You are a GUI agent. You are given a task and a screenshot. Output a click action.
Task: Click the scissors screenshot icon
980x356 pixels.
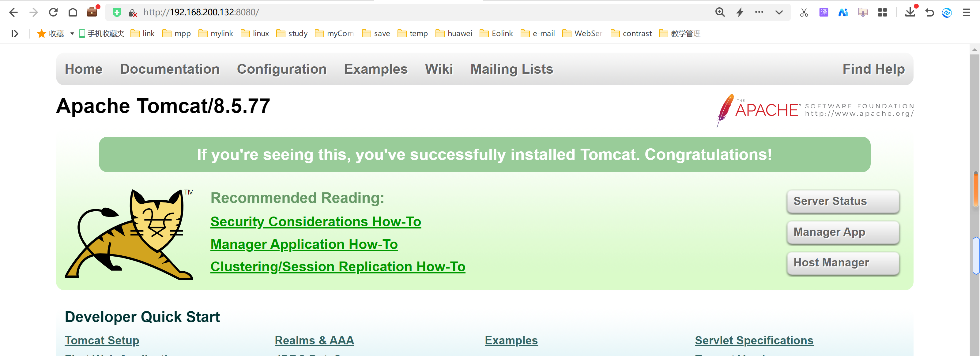click(804, 13)
